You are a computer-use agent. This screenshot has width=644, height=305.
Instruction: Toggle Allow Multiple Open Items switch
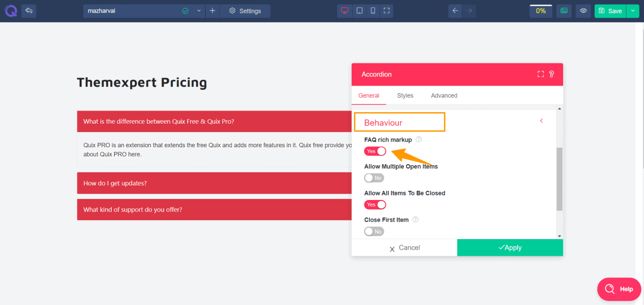coord(374,178)
